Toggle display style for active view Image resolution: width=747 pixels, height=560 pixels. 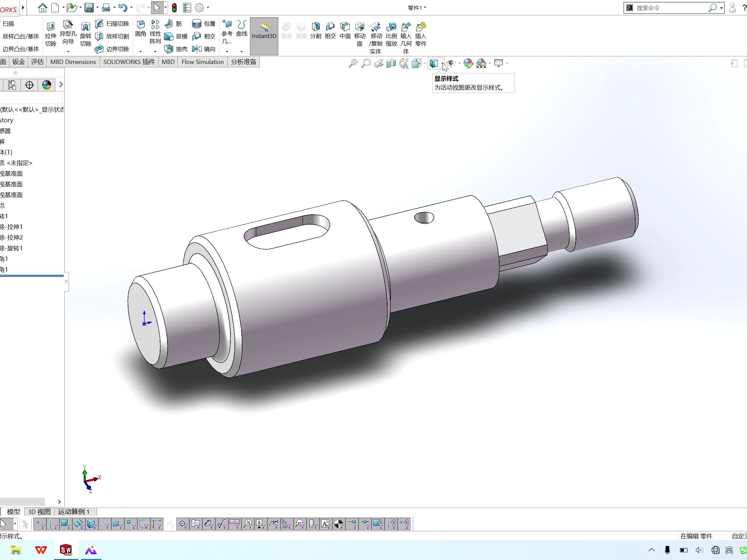434,63
